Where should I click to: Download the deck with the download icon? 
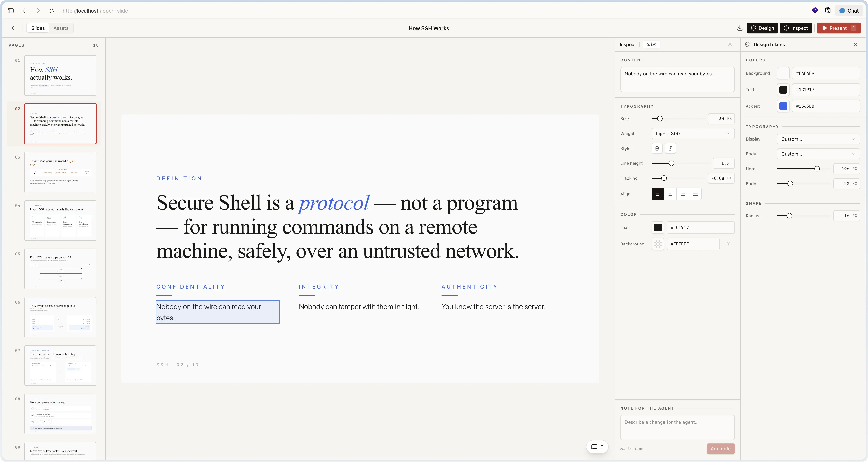click(x=740, y=28)
